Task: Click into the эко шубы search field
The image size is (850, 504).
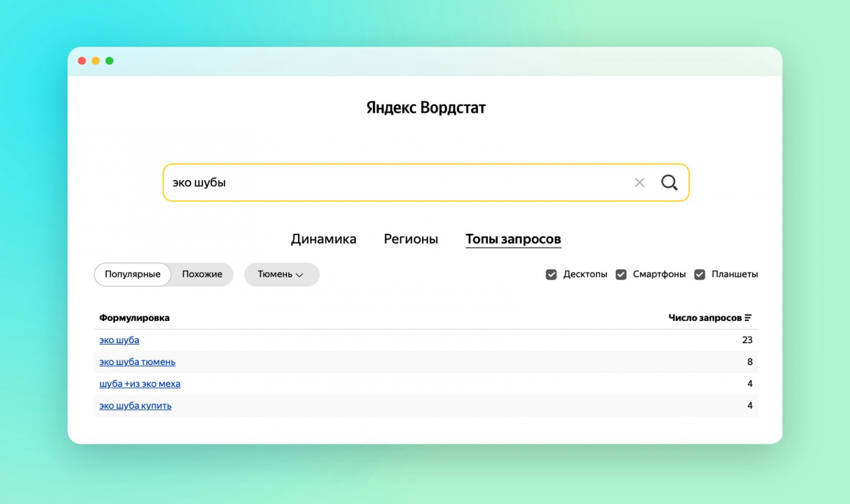Action: tap(393, 183)
